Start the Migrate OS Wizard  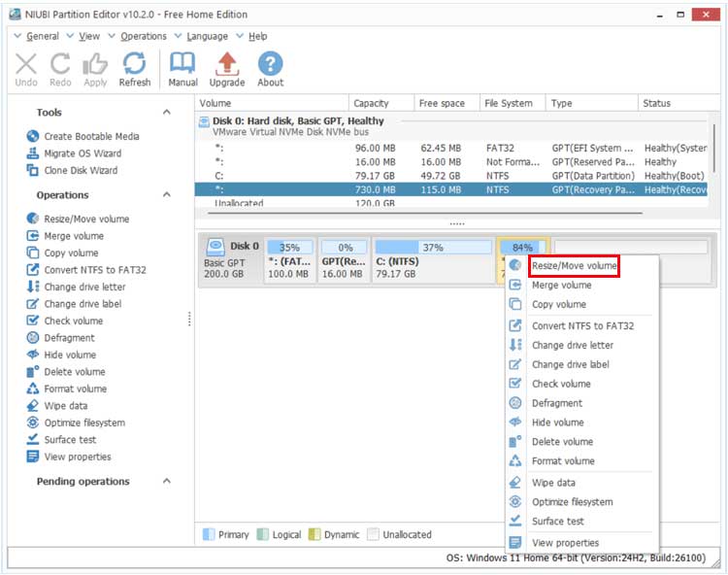(82, 153)
